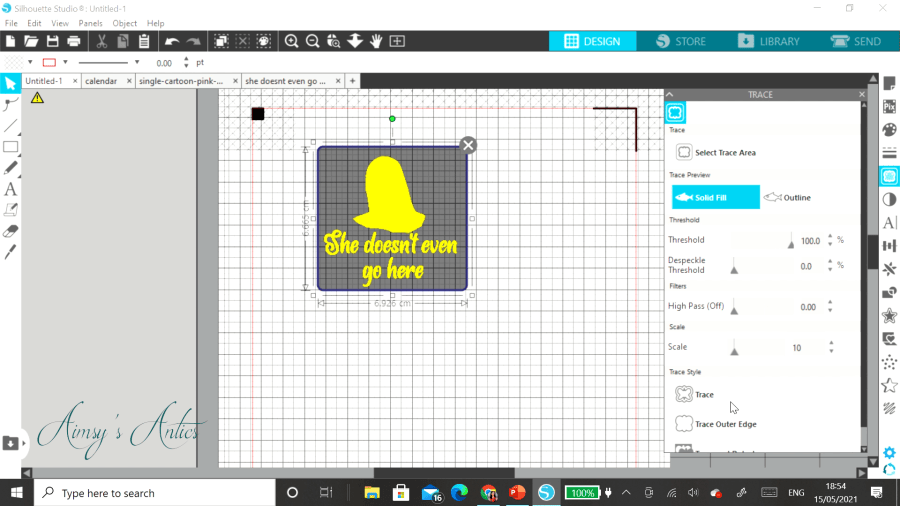The width and height of the screenshot is (900, 506).
Task: Open a file with the folder icon
Action: pos(31,41)
